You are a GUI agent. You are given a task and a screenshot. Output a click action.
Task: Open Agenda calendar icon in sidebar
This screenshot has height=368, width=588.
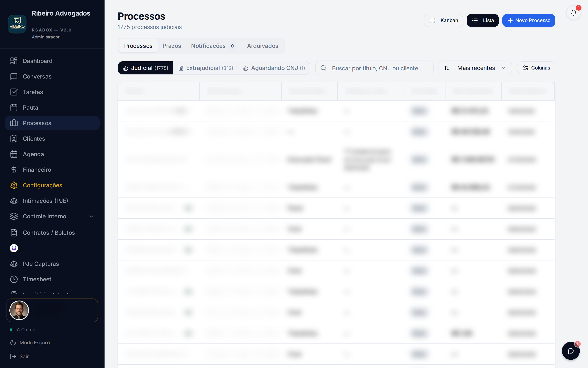[14, 154]
